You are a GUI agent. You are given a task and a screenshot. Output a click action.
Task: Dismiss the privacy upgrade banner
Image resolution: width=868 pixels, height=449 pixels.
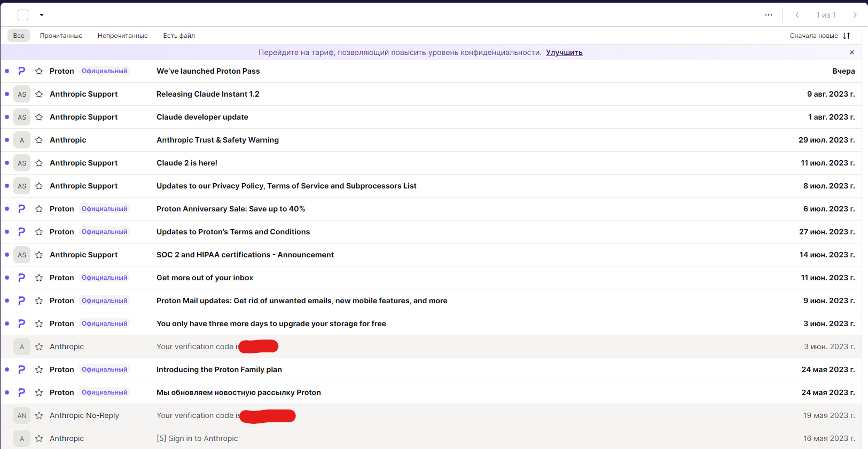(x=852, y=52)
